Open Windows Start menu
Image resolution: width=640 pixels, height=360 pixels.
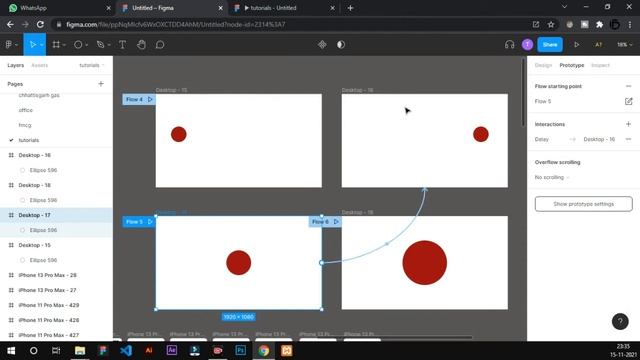pyautogui.click(x=11, y=351)
